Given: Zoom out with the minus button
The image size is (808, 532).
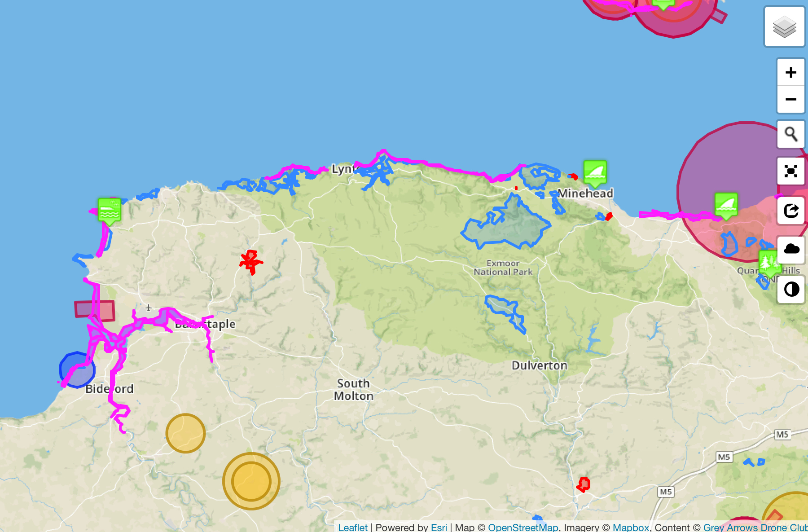Looking at the screenshot, I should [x=790, y=99].
